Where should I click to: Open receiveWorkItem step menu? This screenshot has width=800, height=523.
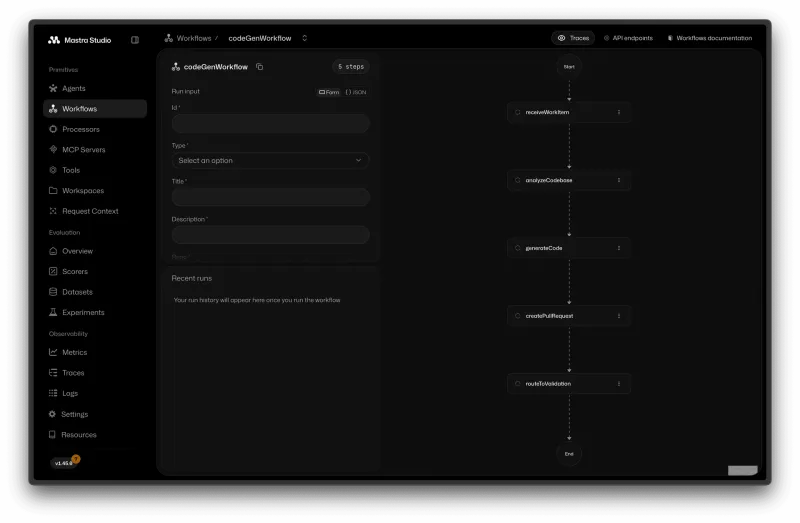pyautogui.click(x=619, y=112)
